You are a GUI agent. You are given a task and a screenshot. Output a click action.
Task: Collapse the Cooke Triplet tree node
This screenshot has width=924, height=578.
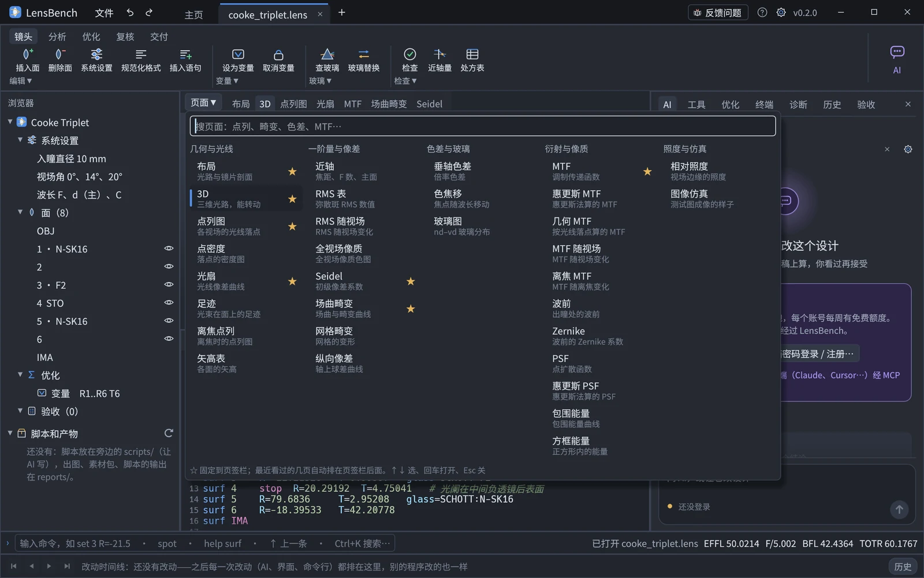click(x=10, y=122)
